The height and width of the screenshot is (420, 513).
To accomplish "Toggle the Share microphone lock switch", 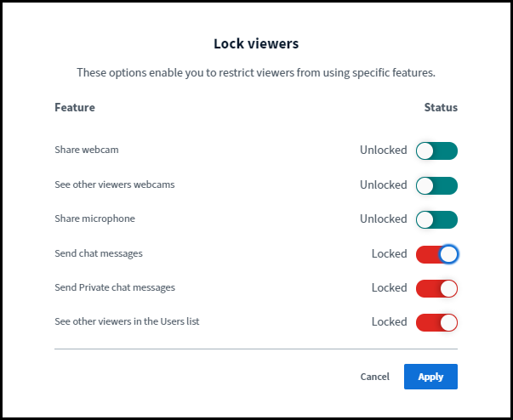I will click(x=436, y=219).
